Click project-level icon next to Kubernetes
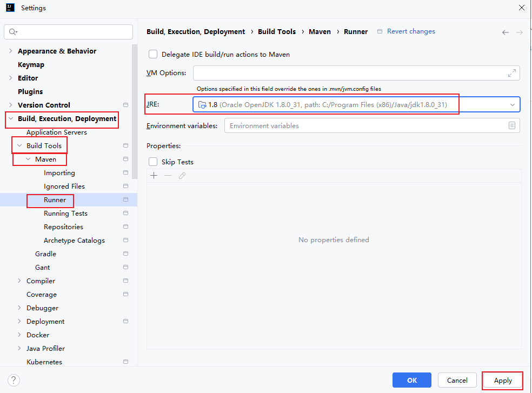 click(125, 362)
